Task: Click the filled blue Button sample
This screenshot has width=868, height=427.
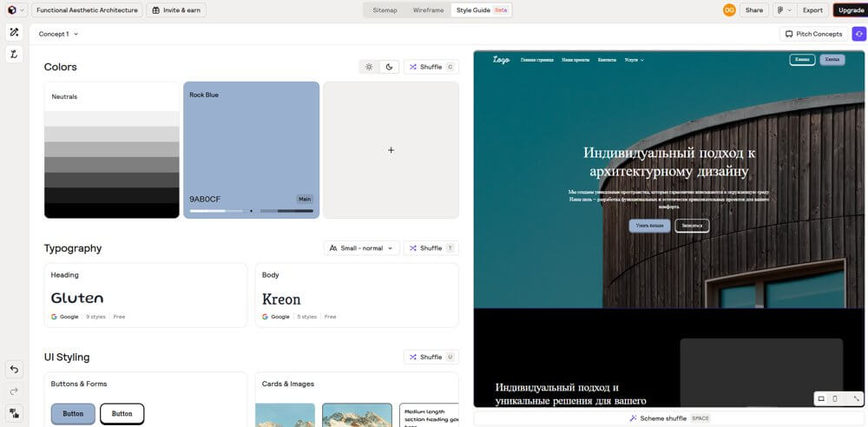Action: (73, 414)
